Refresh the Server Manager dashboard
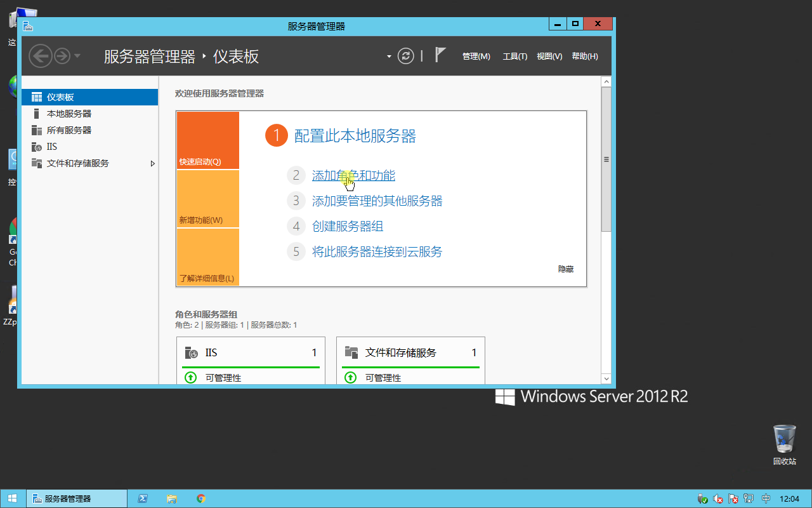 pos(406,56)
